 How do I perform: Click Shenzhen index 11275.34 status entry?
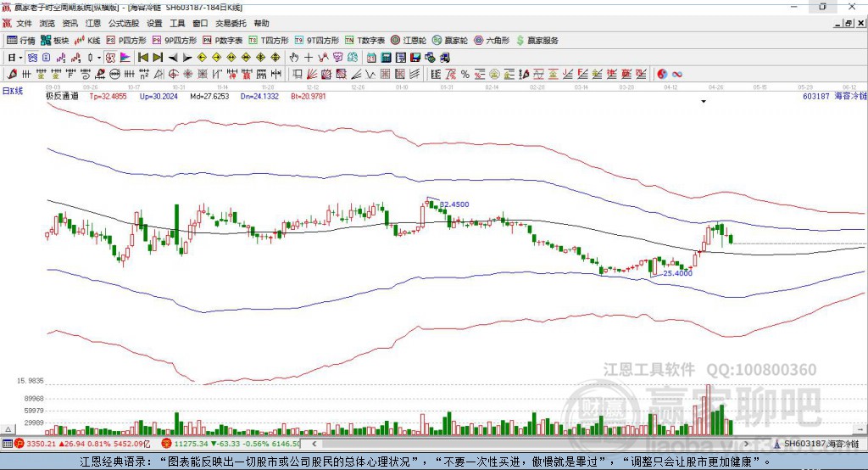pos(231,444)
